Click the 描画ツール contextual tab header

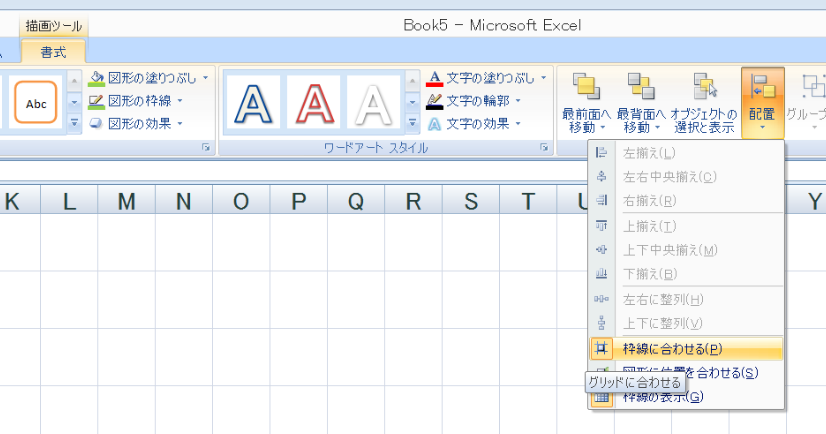pos(54,26)
